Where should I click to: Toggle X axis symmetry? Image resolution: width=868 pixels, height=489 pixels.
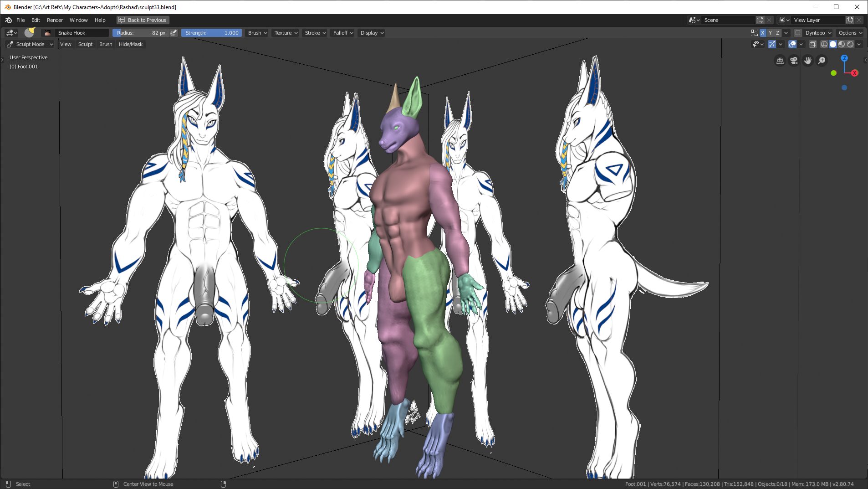(x=763, y=33)
